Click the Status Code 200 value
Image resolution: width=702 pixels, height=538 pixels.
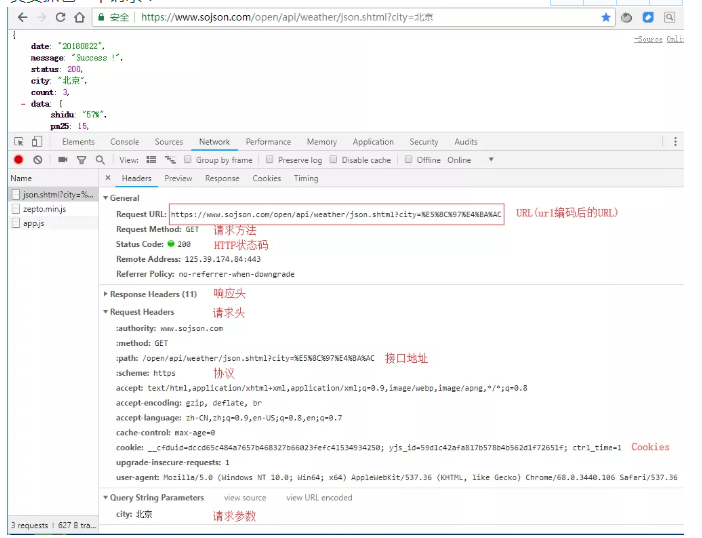[184, 244]
